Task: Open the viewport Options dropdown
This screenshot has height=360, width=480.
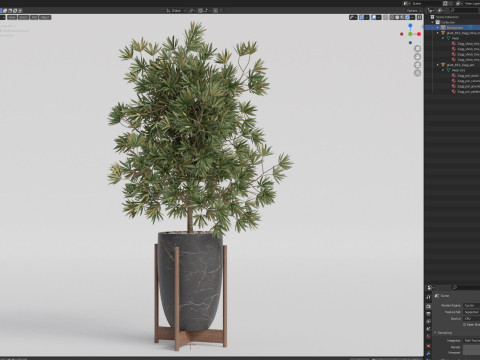Action: click(414, 11)
